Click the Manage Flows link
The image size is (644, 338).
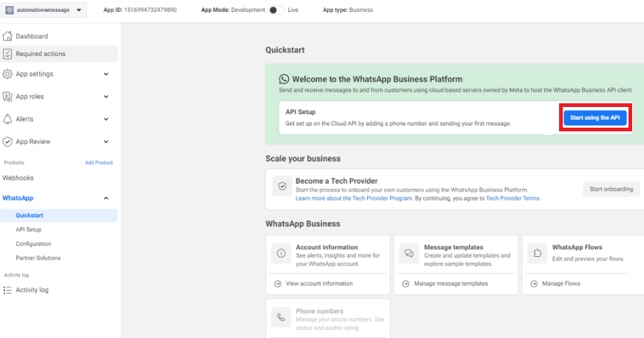point(561,283)
